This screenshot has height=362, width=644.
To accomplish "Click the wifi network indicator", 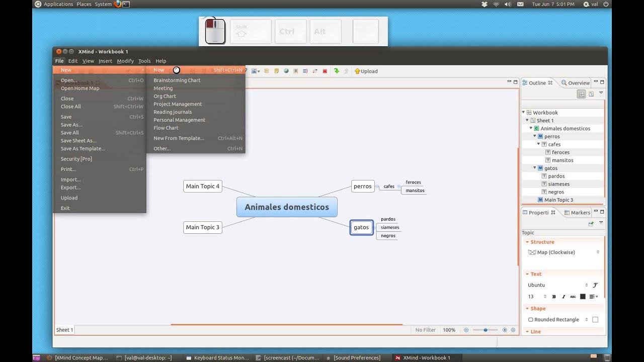I will 496,4.
